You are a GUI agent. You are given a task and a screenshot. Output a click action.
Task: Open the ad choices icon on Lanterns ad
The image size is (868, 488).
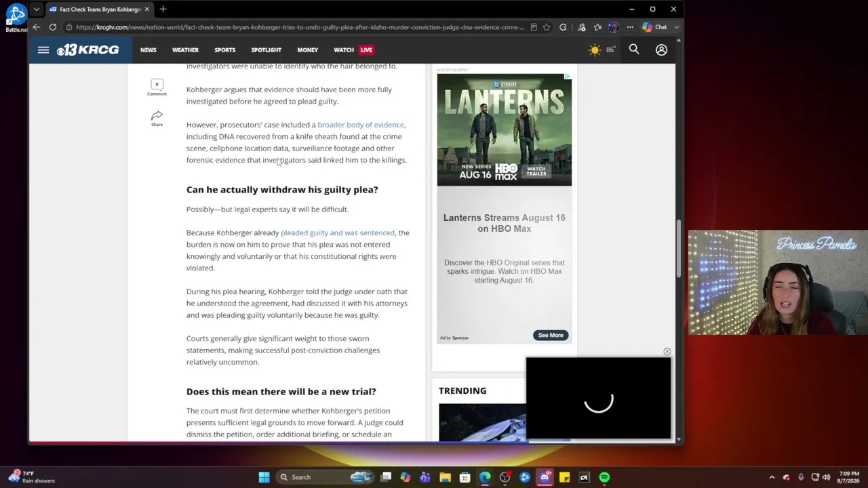tap(568, 77)
